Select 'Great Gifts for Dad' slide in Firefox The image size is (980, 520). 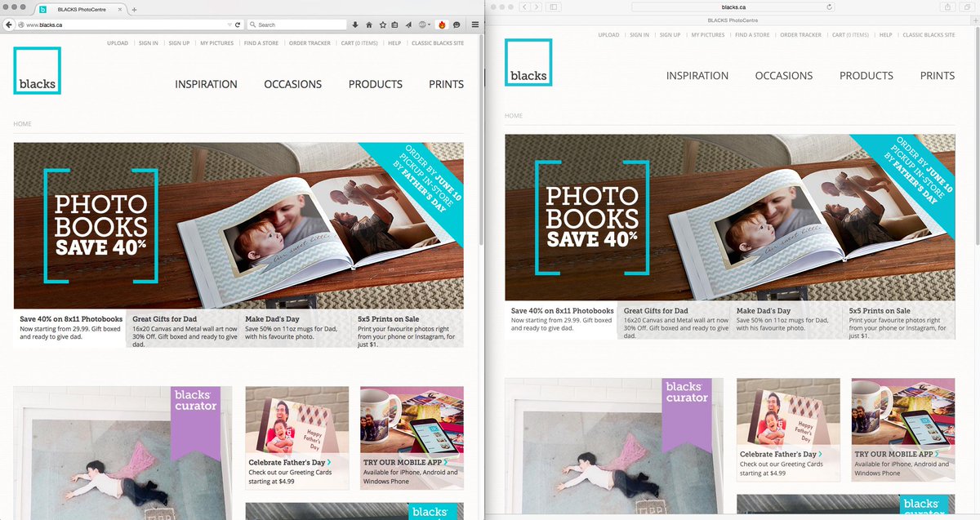183,329
